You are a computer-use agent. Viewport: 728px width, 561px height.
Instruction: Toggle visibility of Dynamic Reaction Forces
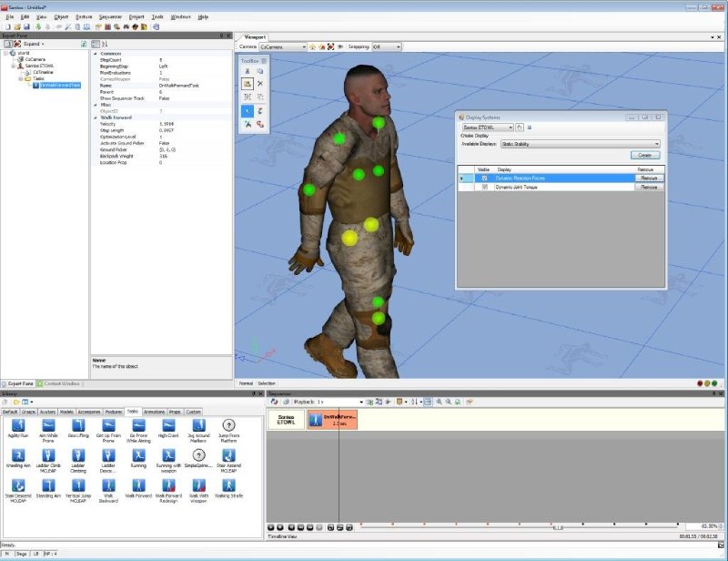484,178
